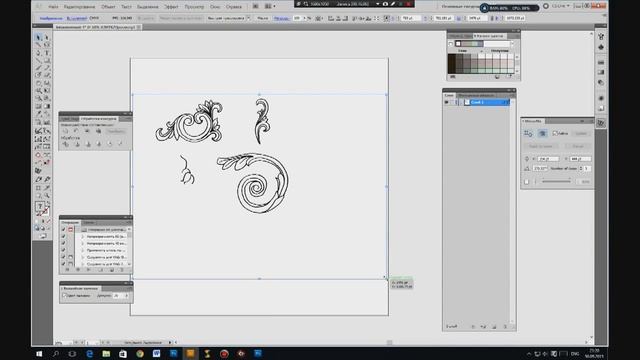Click the Merge pathfinder icon
This screenshot has height=360, width=640.
87,144
